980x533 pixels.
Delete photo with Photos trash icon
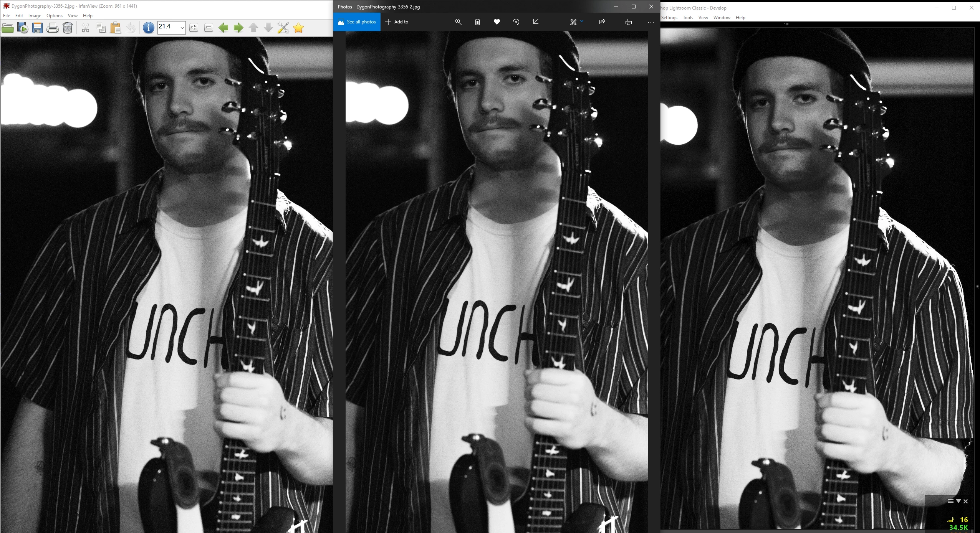pos(477,22)
